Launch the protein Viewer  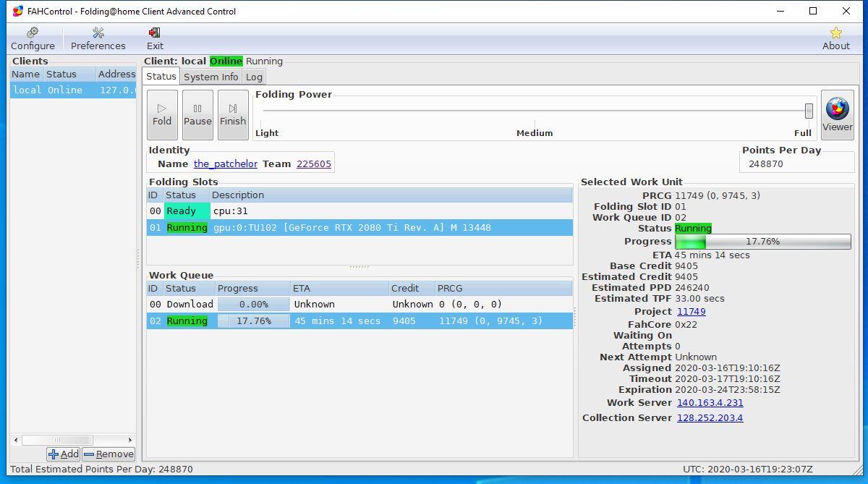point(837,114)
